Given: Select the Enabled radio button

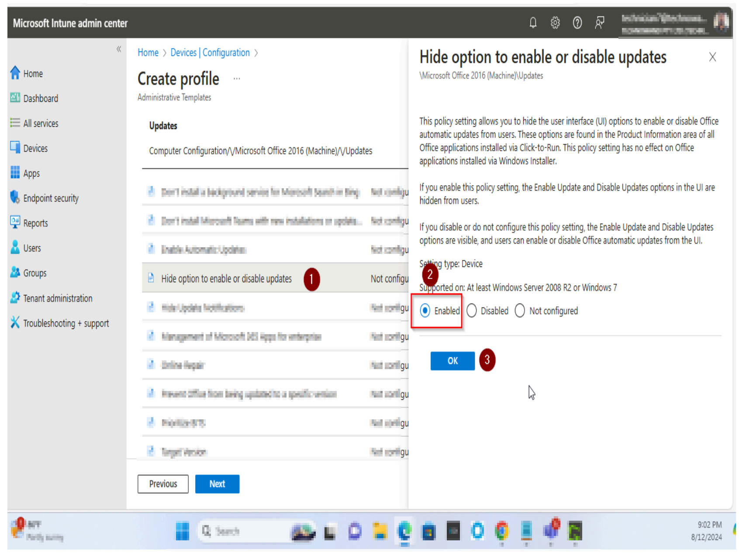Looking at the screenshot, I should coord(425,311).
